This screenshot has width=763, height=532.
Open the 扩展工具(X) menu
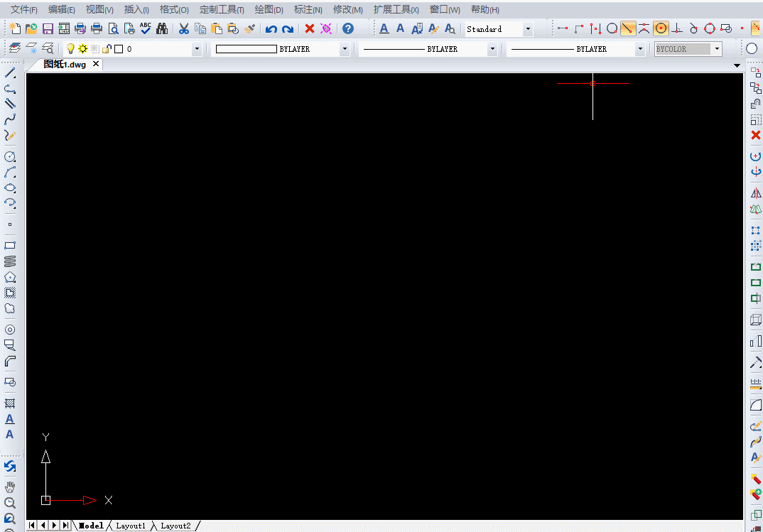(396, 10)
